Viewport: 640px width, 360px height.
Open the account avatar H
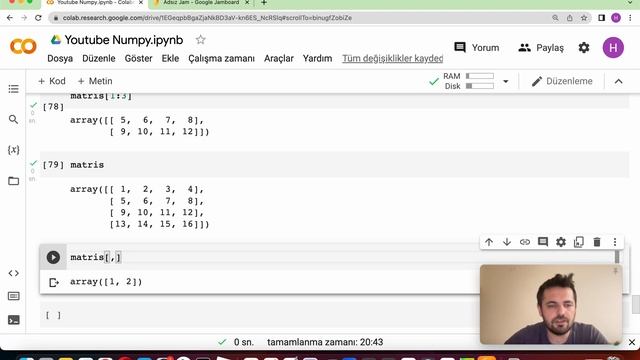click(613, 48)
